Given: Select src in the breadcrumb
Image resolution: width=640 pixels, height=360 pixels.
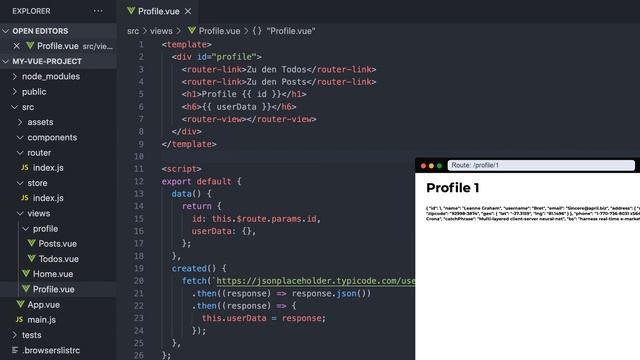Looking at the screenshot, I should pyautogui.click(x=133, y=31).
